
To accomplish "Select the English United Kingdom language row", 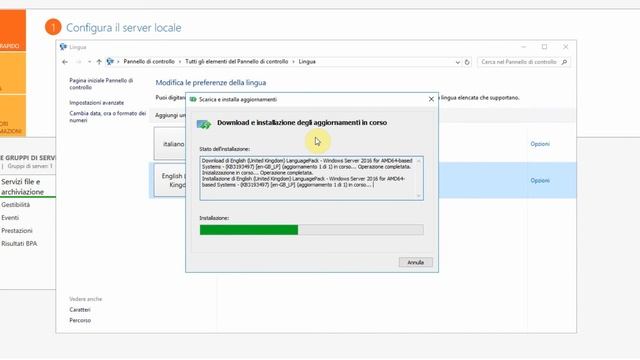I will pos(364,180).
